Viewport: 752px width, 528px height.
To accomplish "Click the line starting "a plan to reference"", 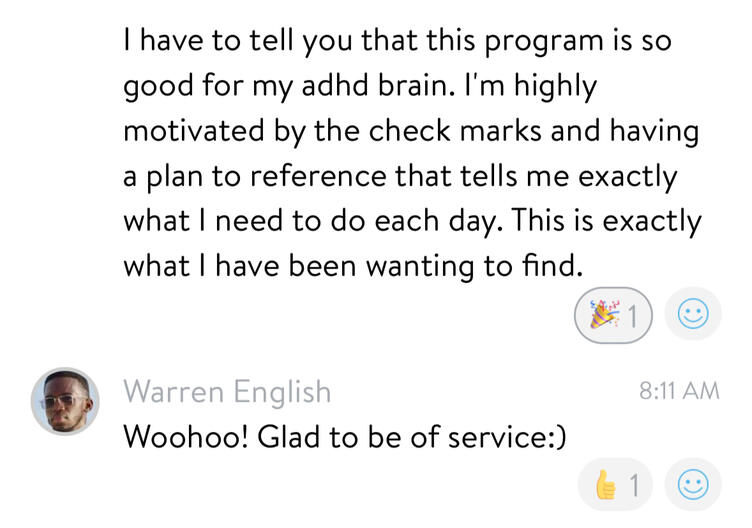I will [400, 176].
